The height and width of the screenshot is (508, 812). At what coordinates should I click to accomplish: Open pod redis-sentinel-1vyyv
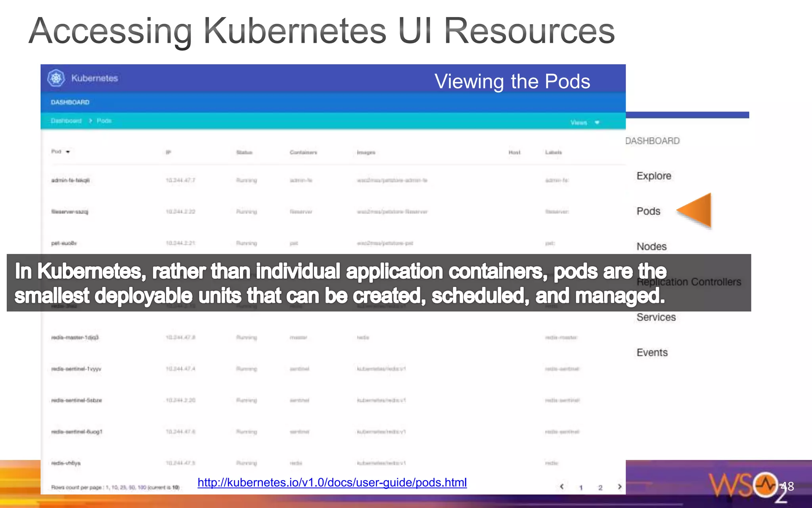tap(76, 369)
